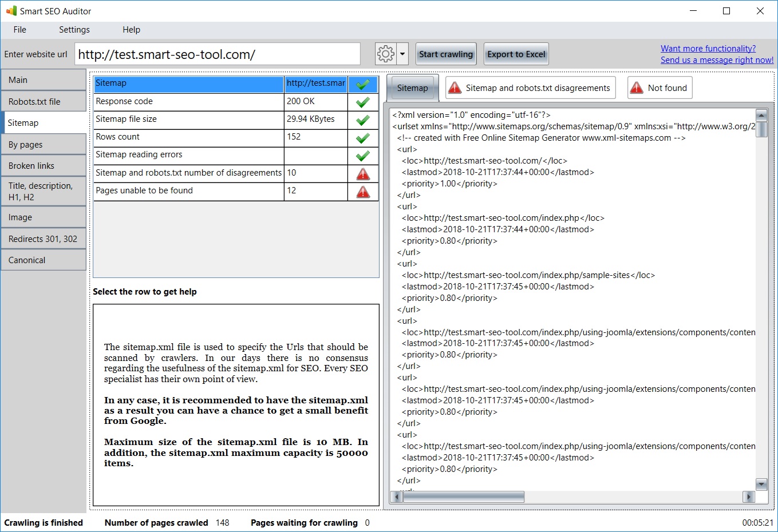Click the horizontal scrollbar thumb

point(464,497)
